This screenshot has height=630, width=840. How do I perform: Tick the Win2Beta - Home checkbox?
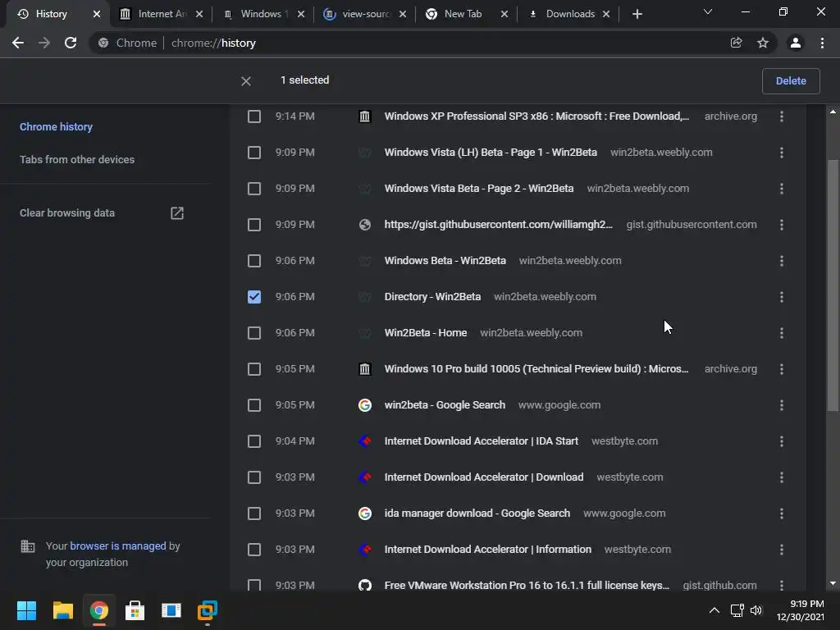coord(254,333)
